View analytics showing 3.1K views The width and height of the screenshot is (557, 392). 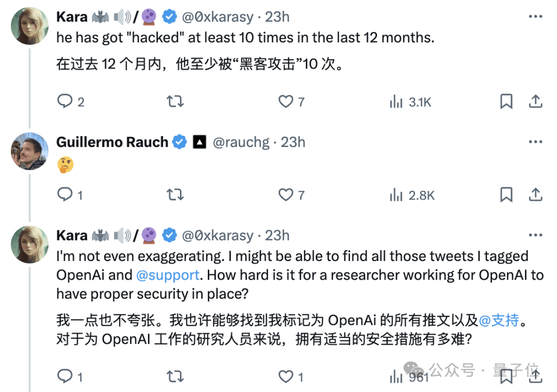[409, 102]
